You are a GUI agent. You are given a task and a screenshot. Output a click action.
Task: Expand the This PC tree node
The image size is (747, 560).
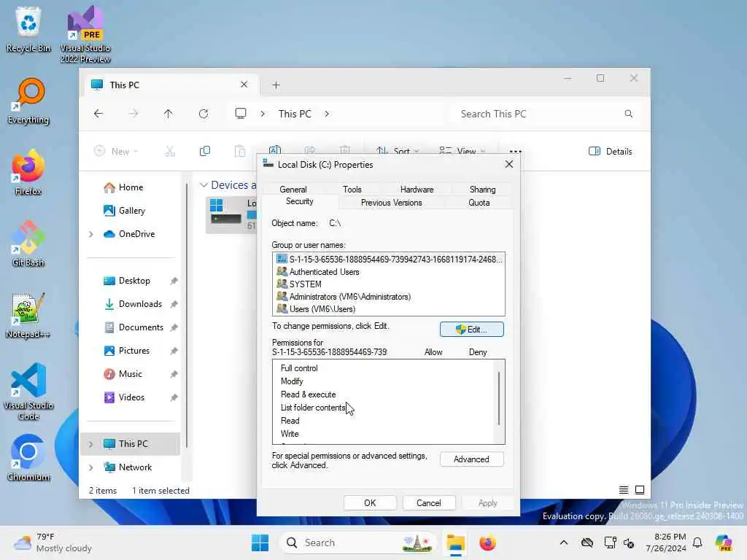tap(91, 444)
